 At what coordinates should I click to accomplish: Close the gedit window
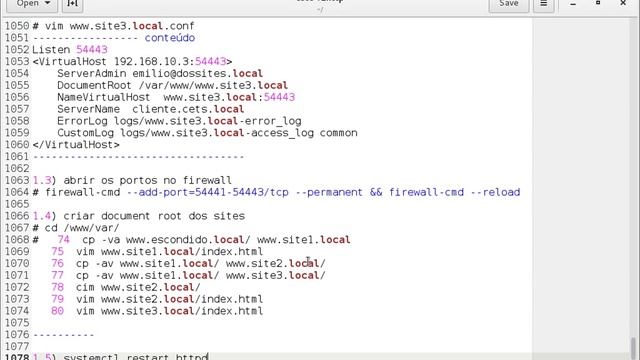coord(623,3)
